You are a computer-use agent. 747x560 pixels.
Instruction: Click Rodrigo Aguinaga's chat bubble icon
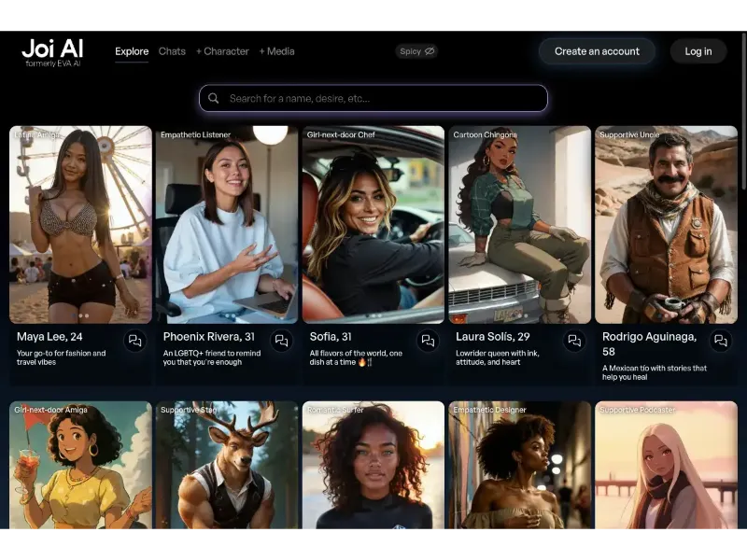click(720, 341)
